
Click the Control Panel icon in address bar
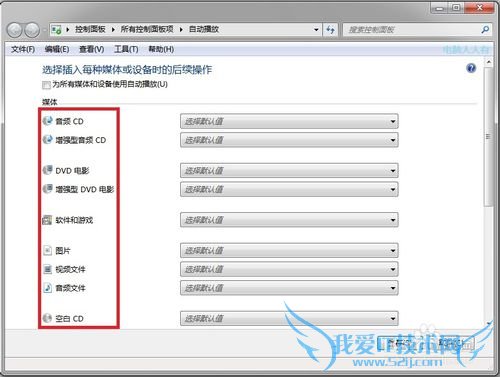point(56,30)
